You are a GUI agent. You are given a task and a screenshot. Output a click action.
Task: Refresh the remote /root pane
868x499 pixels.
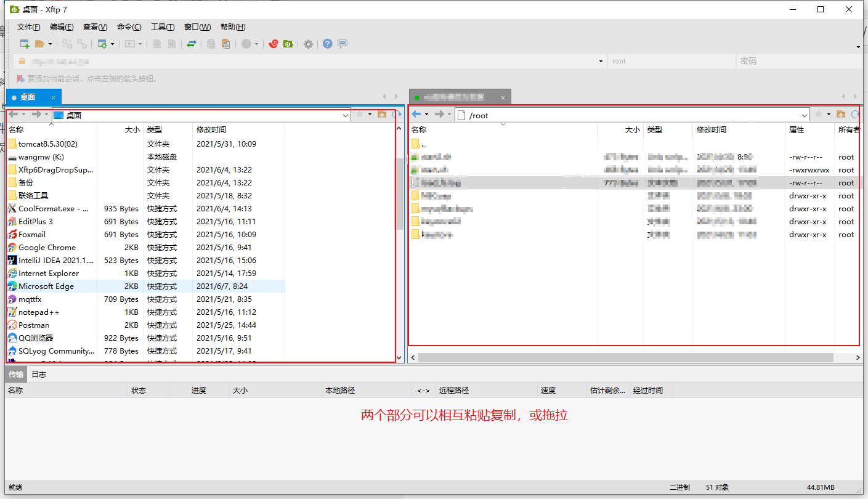pyautogui.click(x=856, y=115)
